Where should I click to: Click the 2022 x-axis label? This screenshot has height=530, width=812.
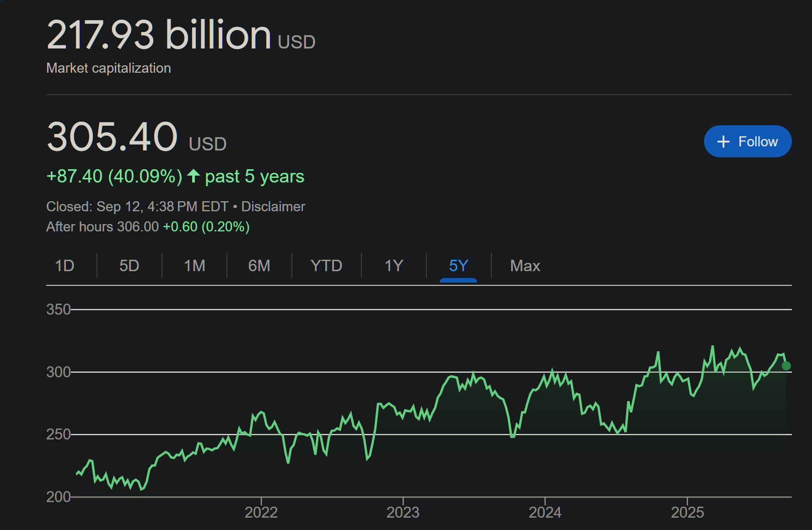pyautogui.click(x=261, y=513)
